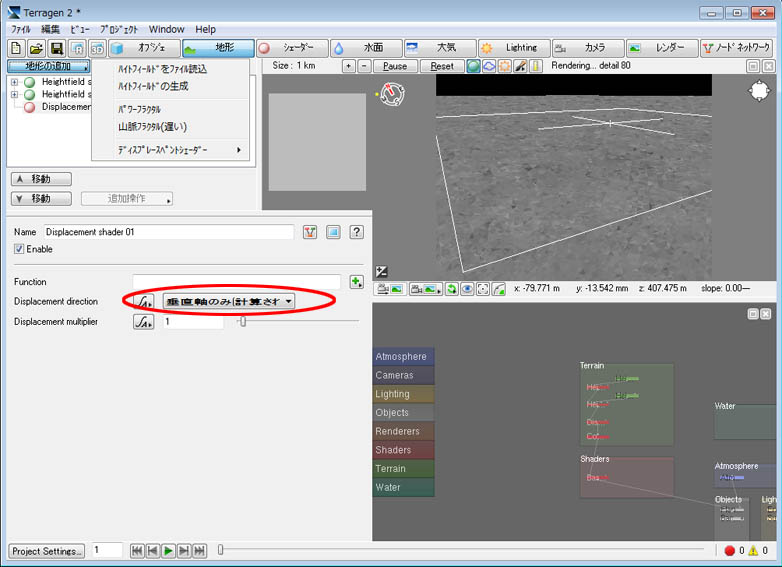The width and height of the screenshot is (782, 567).
Task: Click animation icon for Displacement direction
Action: [144, 302]
